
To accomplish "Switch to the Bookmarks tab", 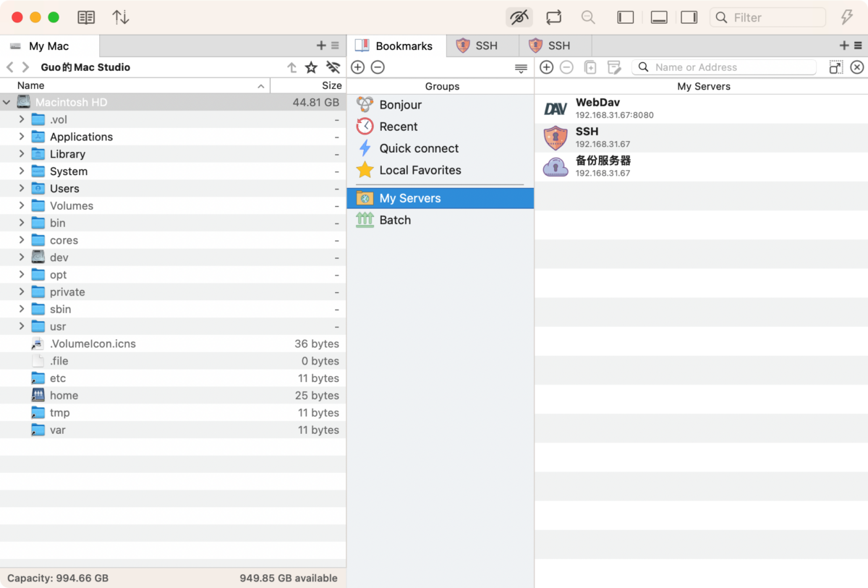I will tap(396, 46).
